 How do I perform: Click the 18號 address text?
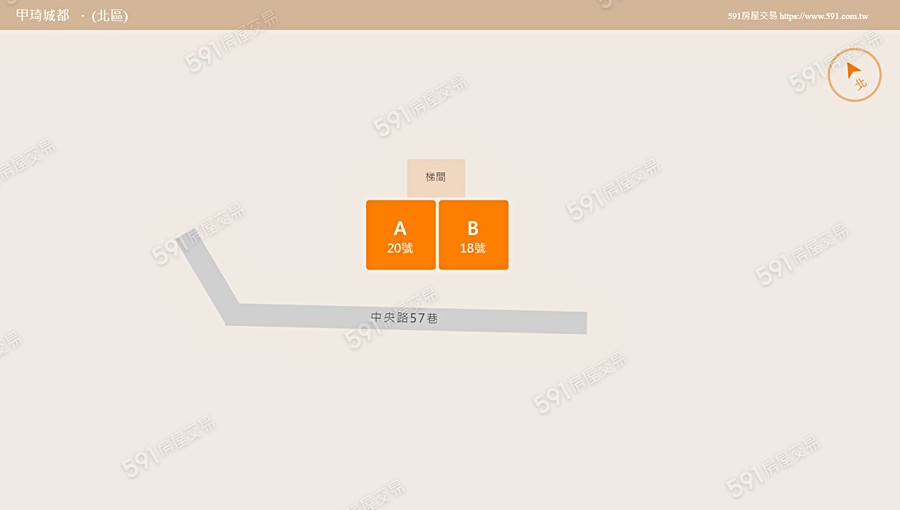473,248
